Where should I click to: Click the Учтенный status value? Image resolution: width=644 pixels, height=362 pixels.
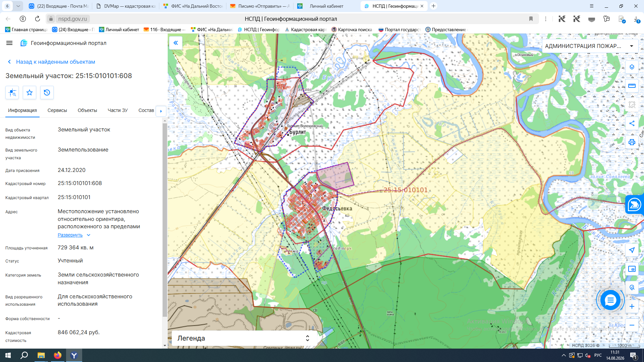tap(70, 261)
